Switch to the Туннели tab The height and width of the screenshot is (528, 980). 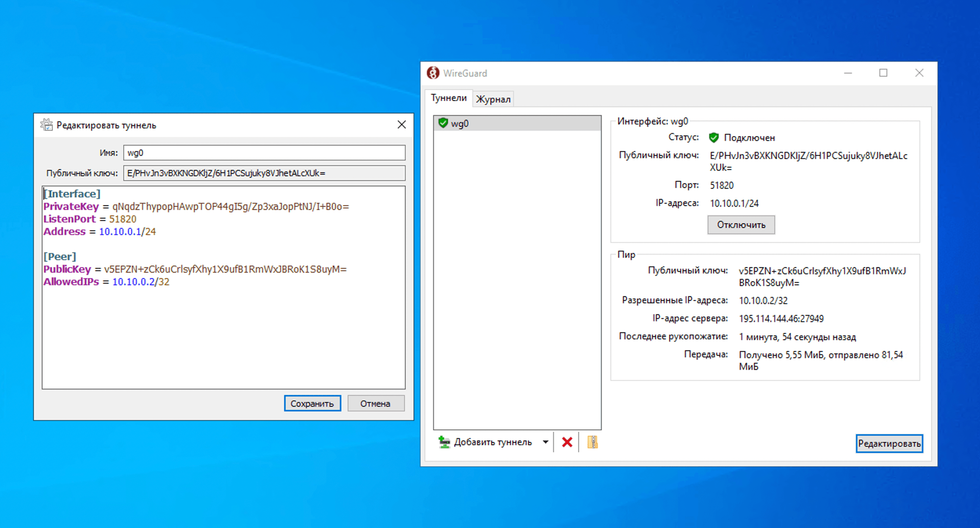tap(448, 98)
